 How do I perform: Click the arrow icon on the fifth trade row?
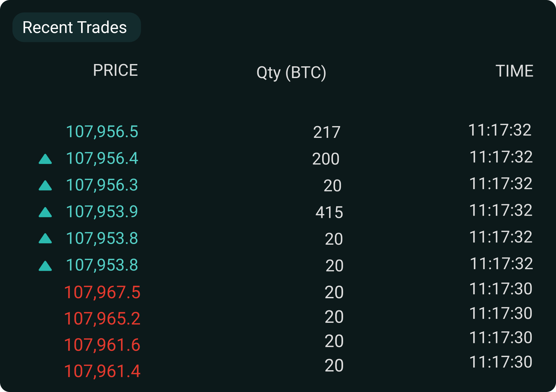[x=46, y=238]
